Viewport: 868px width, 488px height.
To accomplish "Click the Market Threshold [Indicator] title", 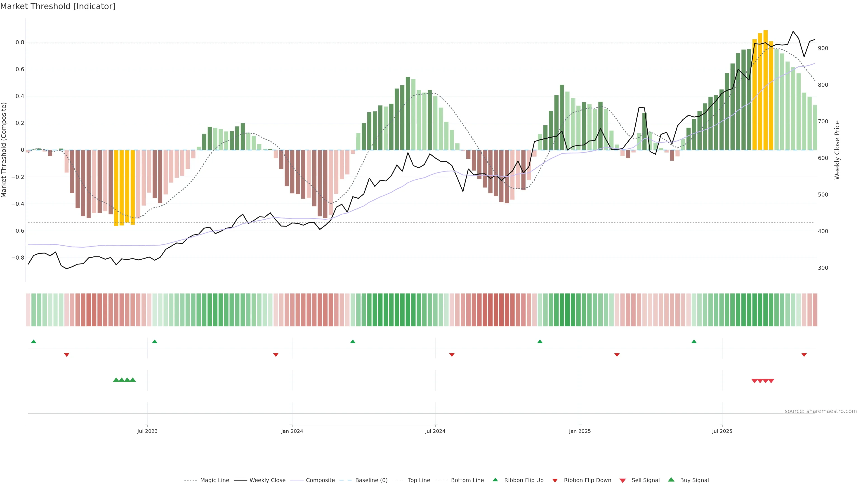I will click(x=58, y=6).
